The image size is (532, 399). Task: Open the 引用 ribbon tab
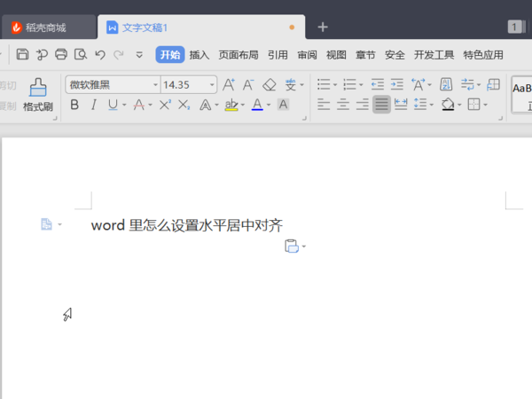click(x=278, y=55)
